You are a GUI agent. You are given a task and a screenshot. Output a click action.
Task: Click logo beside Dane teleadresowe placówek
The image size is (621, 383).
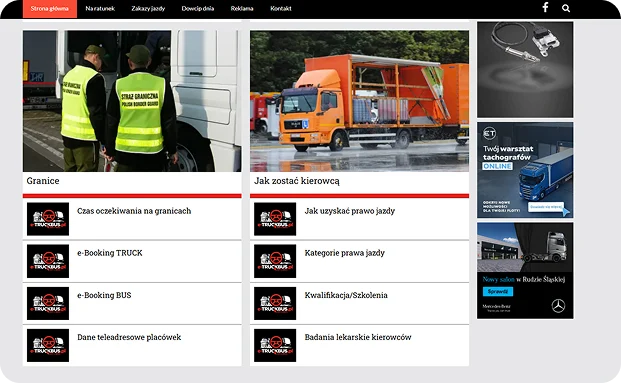48,345
